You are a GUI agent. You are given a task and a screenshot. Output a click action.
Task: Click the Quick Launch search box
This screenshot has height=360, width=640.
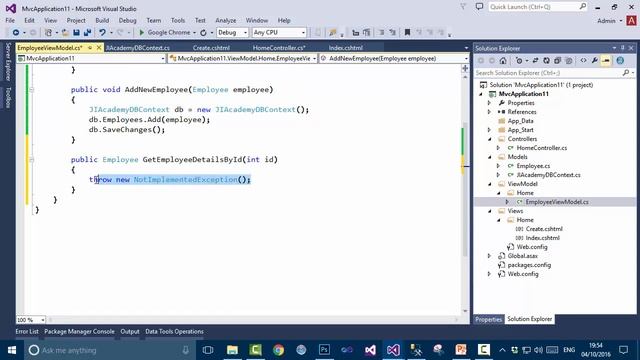[538, 7]
